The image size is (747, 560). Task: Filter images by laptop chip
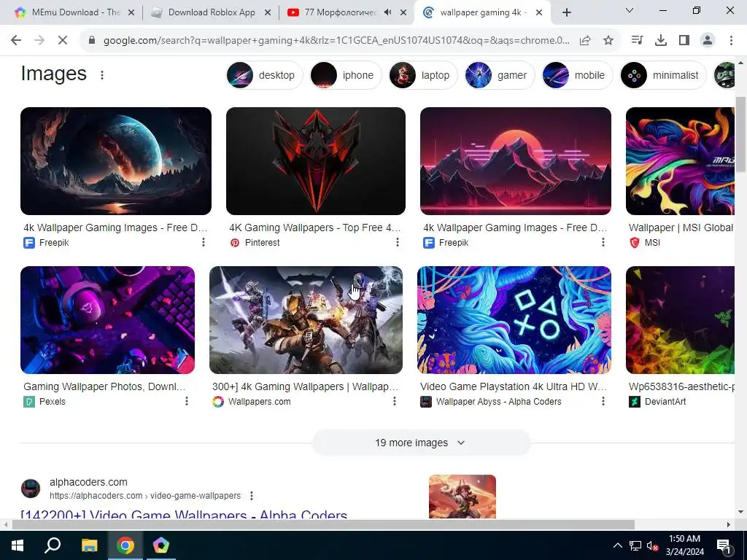tap(422, 75)
